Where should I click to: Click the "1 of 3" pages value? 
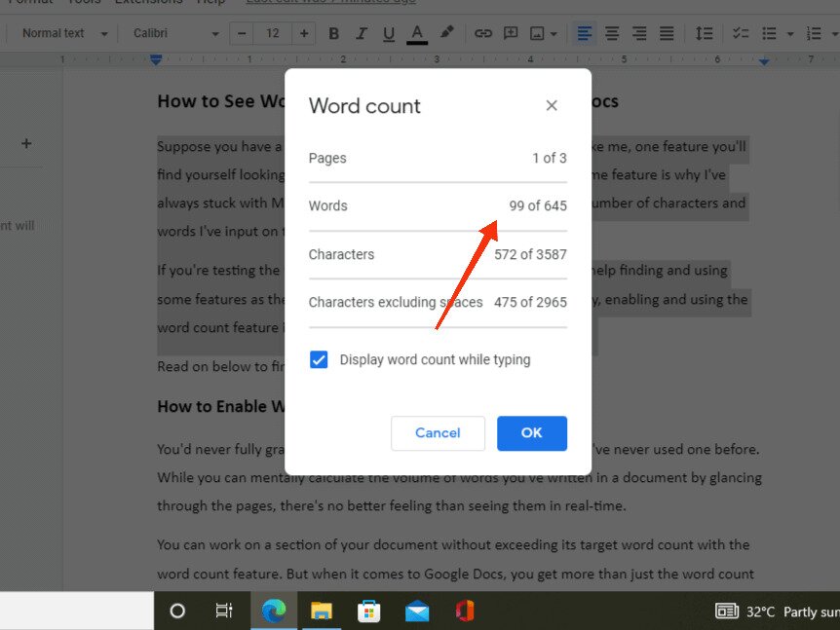(x=549, y=159)
